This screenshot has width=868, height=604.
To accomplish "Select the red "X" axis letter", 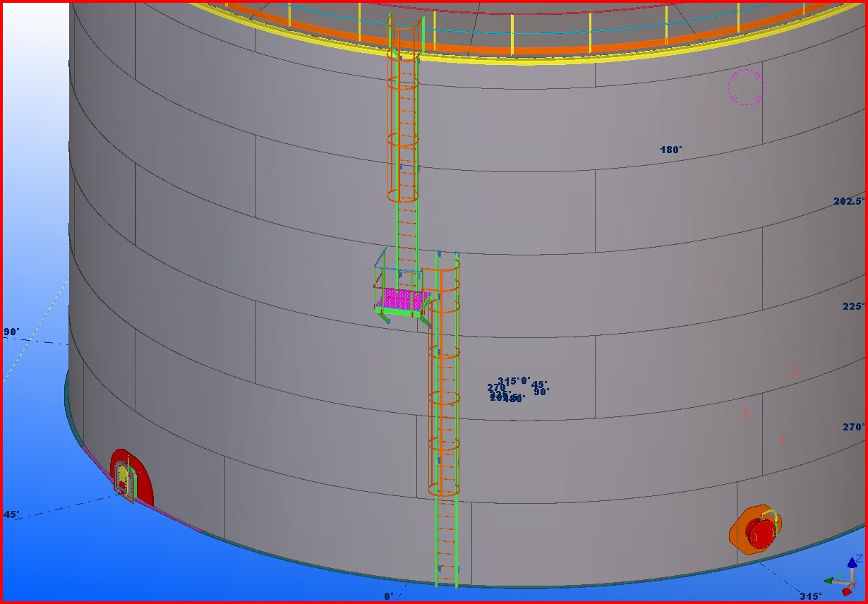I will coord(747,413).
